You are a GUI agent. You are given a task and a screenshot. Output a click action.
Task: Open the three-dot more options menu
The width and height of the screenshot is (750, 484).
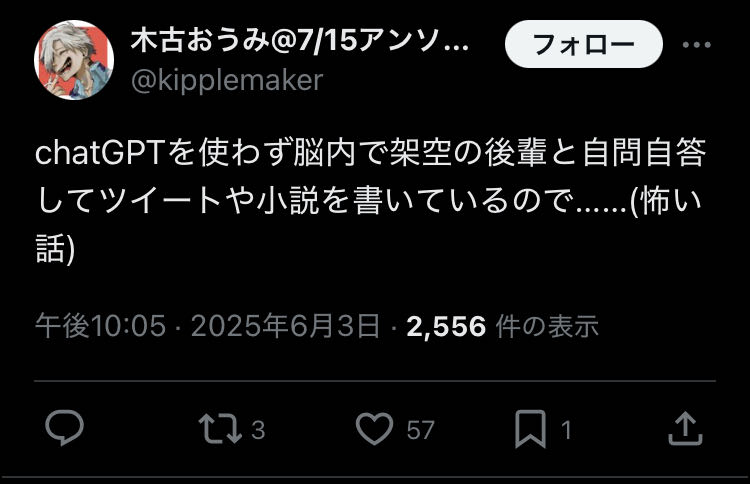(696, 44)
